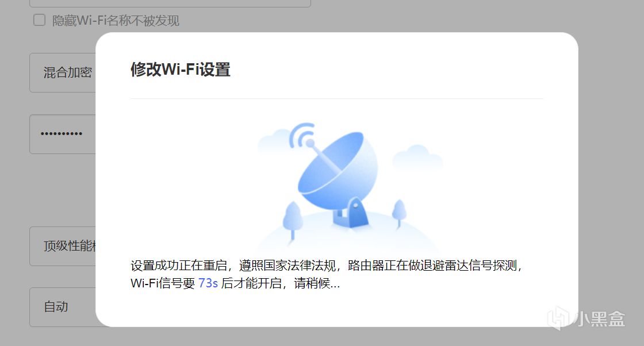
Task: Focus the masked Wi-Fi password field
Action: pyautogui.click(x=63, y=134)
